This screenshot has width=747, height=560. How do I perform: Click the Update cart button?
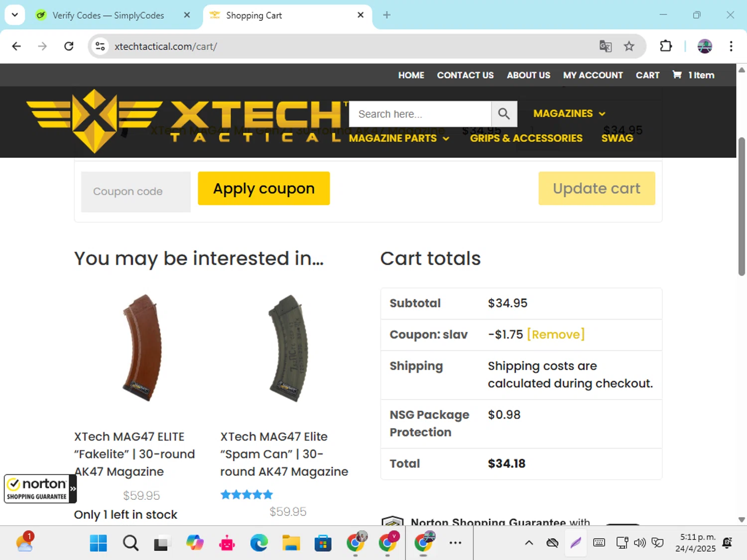(x=597, y=189)
